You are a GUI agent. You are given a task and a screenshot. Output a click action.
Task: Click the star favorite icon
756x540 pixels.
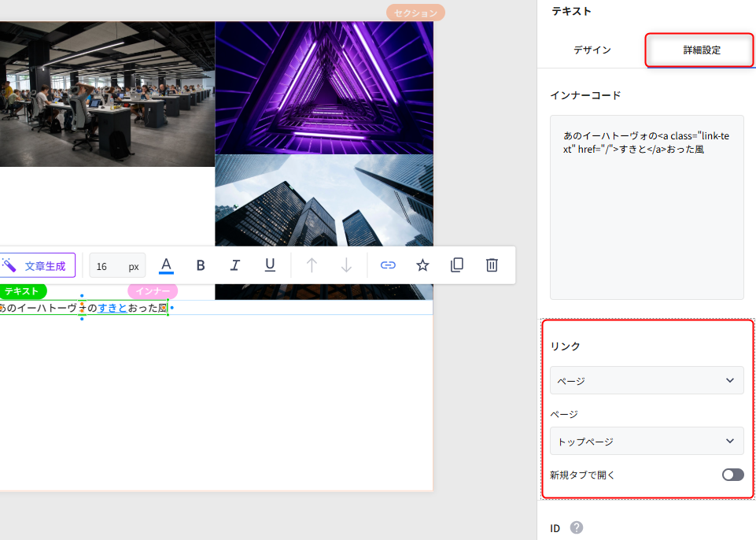422,265
